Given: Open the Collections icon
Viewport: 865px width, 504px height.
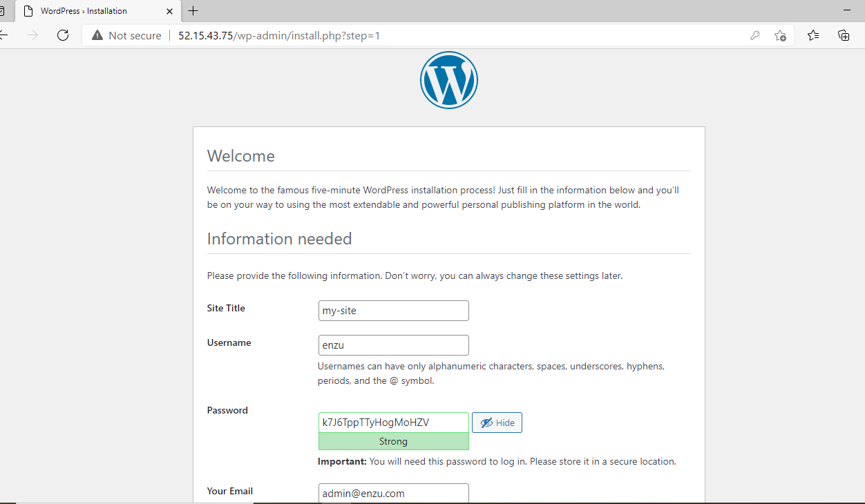Looking at the screenshot, I should (x=844, y=35).
